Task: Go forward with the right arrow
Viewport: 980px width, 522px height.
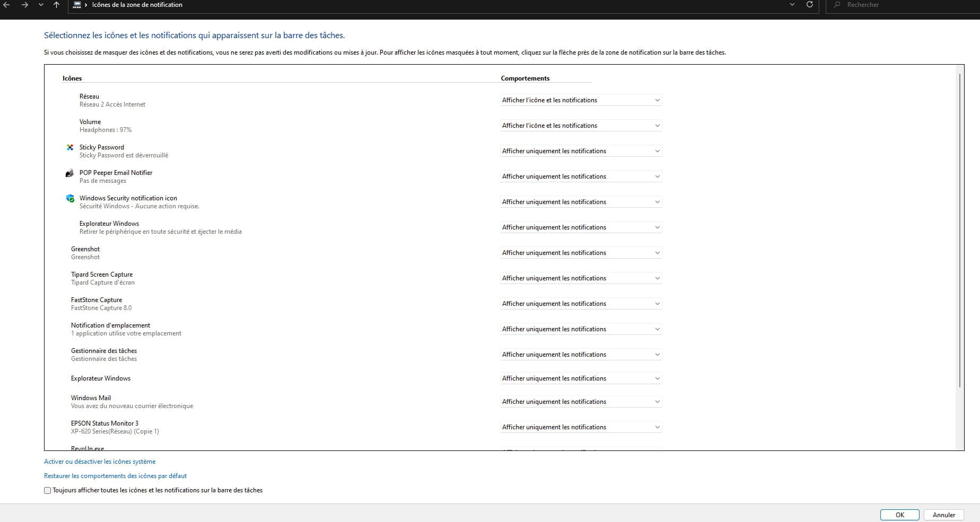Action: 24,5
